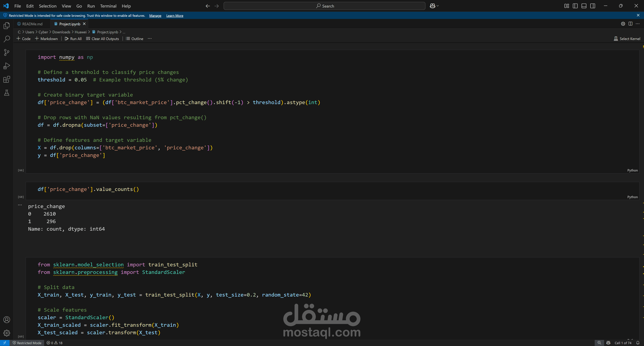Viewport: 644px width, 346px height.
Task: Open the Terminal menu
Action: [x=108, y=6]
